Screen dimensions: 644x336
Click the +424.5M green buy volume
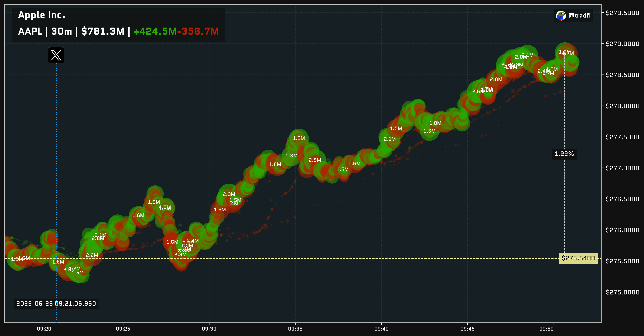coord(155,31)
